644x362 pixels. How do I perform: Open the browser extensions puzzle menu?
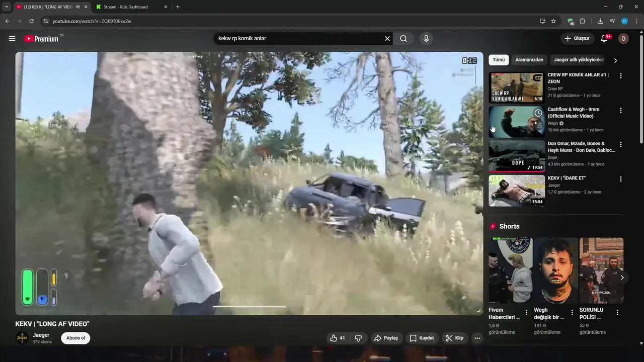coord(583,21)
